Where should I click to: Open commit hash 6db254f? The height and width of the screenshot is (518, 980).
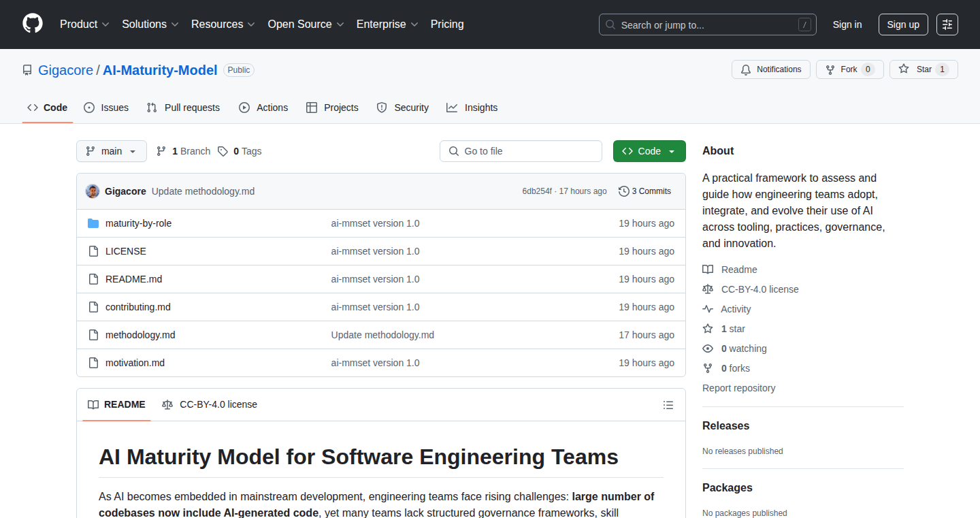point(537,191)
